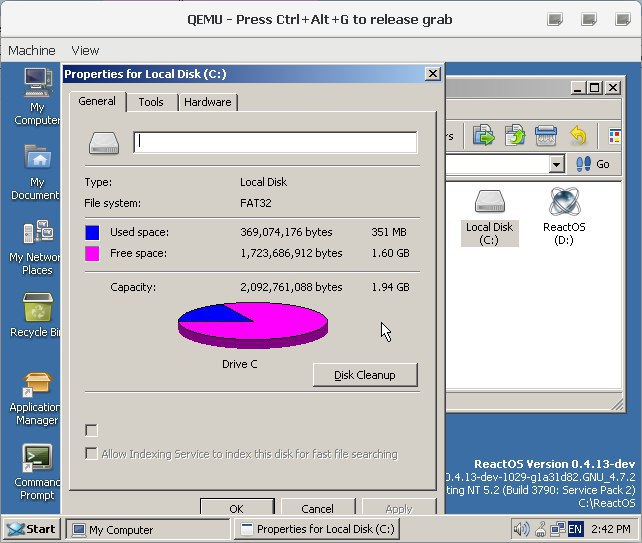The width and height of the screenshot is (642, 543).
Task: Click the Move To toolbar icon
Action: point(515,135)
